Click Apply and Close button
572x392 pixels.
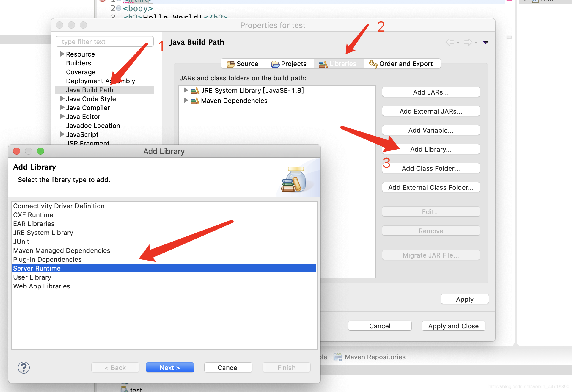[453, 326]
